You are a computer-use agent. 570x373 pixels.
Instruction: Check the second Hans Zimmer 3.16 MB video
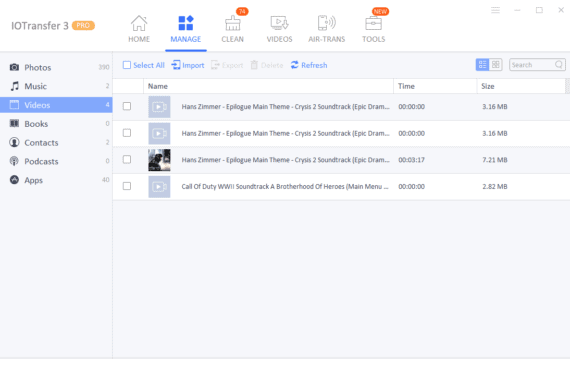point(127,133)
